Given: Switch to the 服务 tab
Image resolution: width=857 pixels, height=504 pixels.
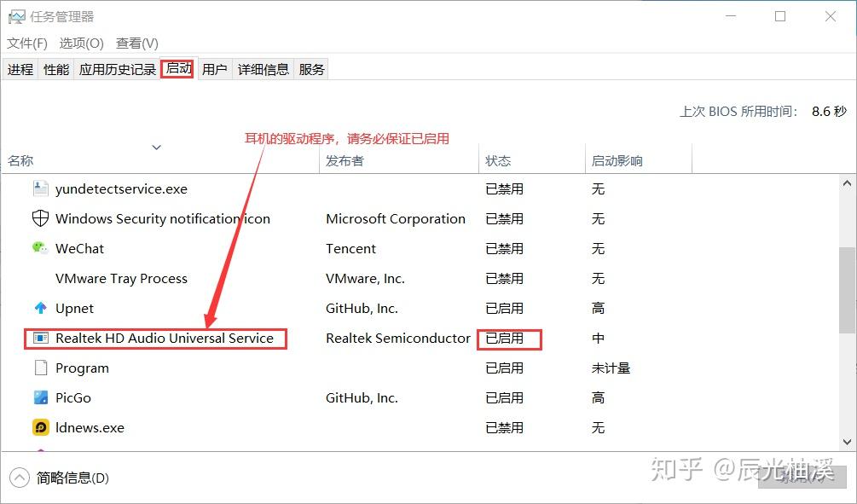Looking at the screenshot, I should point(311,69).
